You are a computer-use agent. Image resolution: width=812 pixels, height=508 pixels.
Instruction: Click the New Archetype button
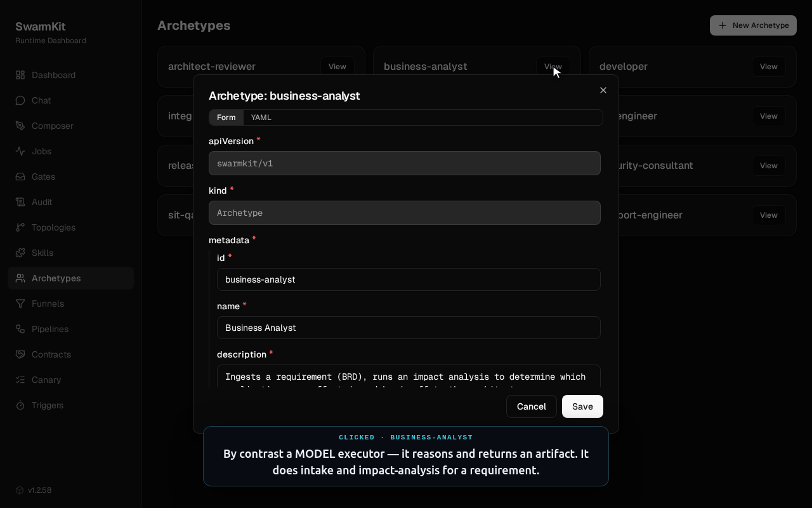753,25
